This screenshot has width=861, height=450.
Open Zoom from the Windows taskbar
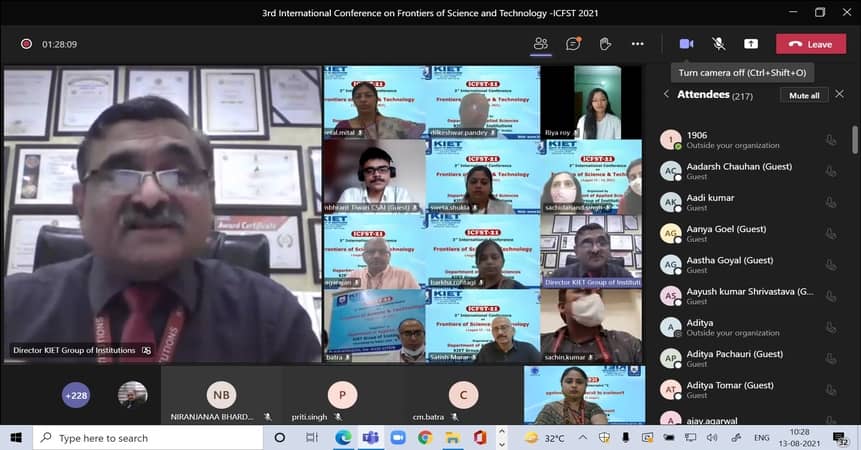tap(398, 438)
